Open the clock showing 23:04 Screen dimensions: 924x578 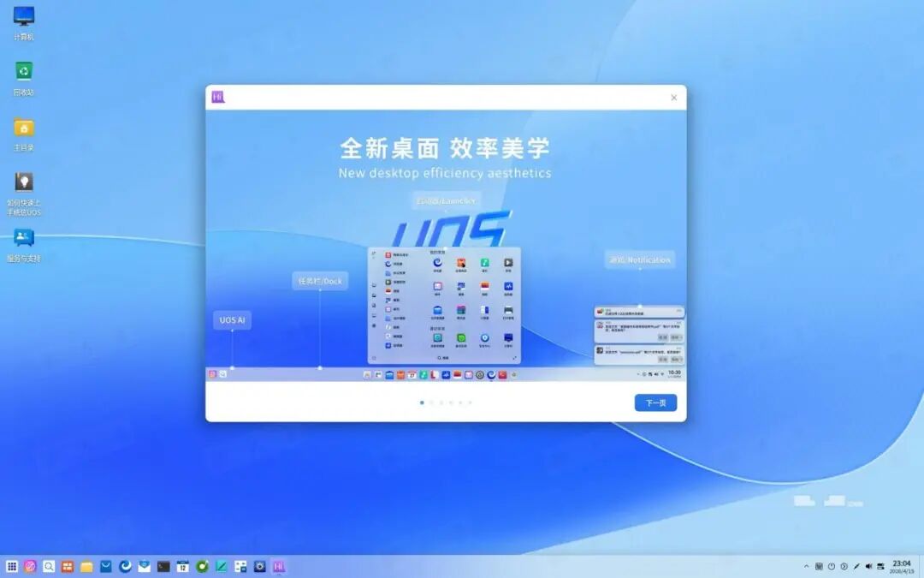(901, 566)
